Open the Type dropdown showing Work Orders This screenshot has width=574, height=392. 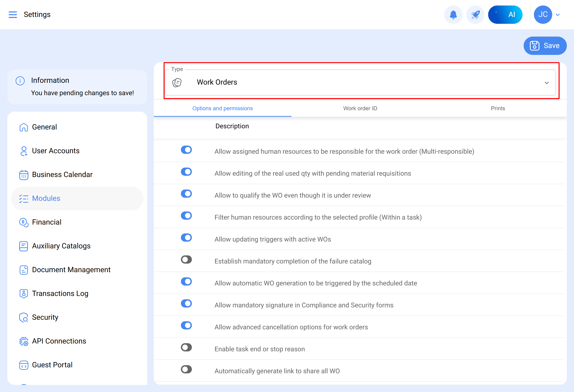click(x=360, y=82)
